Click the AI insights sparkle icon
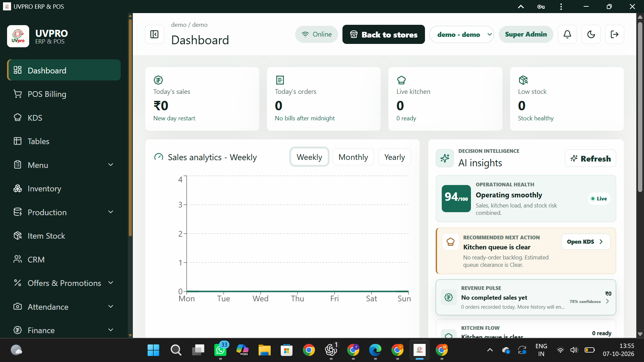Screen dimensions: 644x362 [x=445, y=158]
